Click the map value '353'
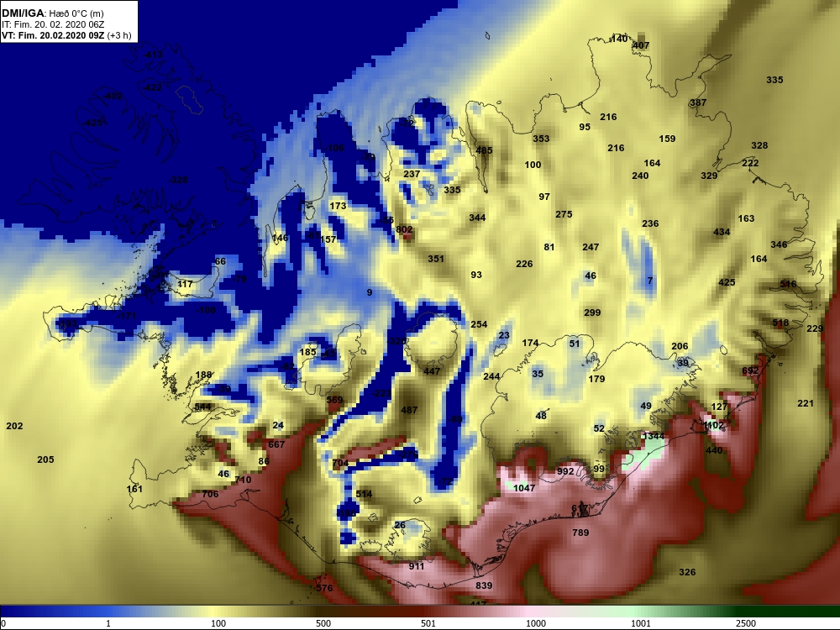840x630 pixels. 541,139
